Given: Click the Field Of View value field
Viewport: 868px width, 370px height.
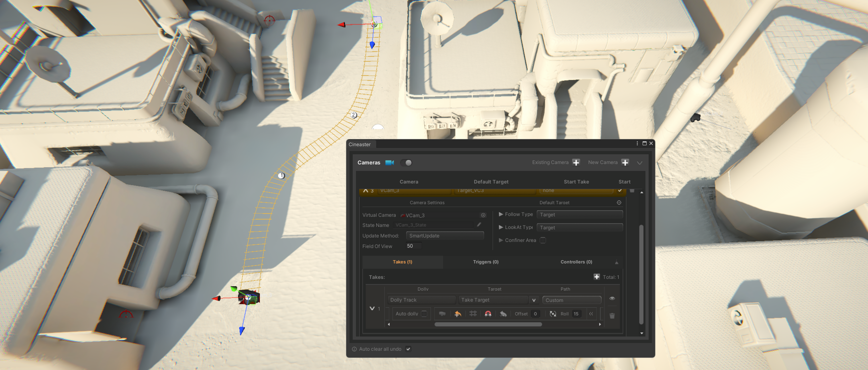Looking at the screenshot, I should coord(413,246).
